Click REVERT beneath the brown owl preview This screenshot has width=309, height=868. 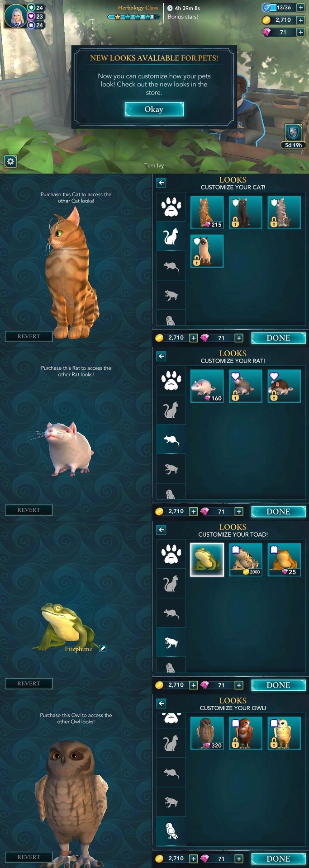[29, 857]
